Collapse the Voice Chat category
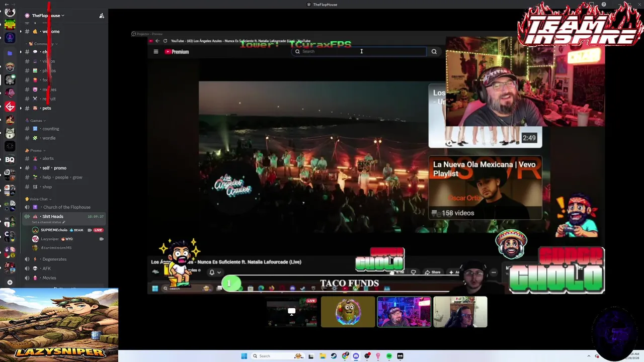 [x=38, y=199]
